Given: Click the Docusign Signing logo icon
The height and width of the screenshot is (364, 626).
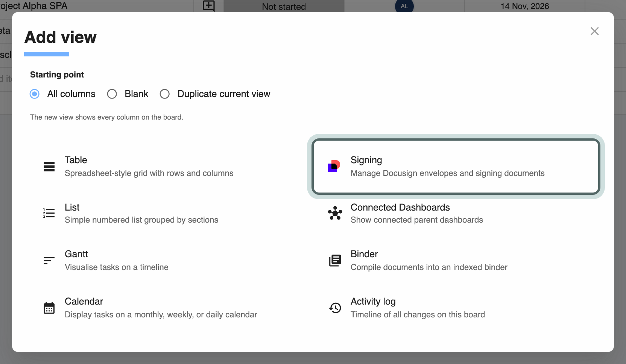Looking at the screenshot, I should coord(334,166).
